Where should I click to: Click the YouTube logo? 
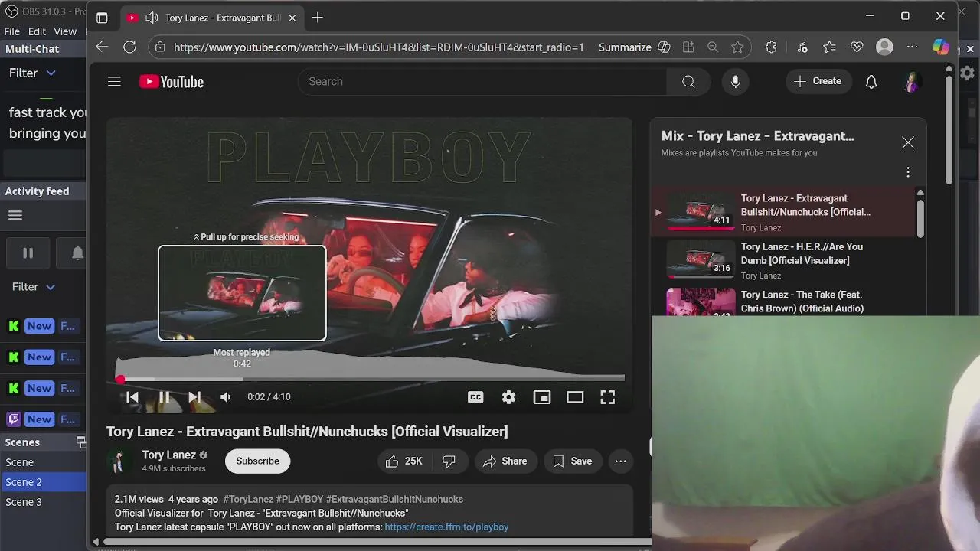171,82
